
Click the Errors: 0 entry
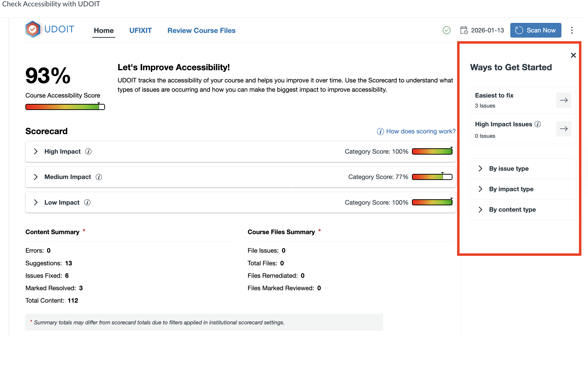tap(38, 250)
